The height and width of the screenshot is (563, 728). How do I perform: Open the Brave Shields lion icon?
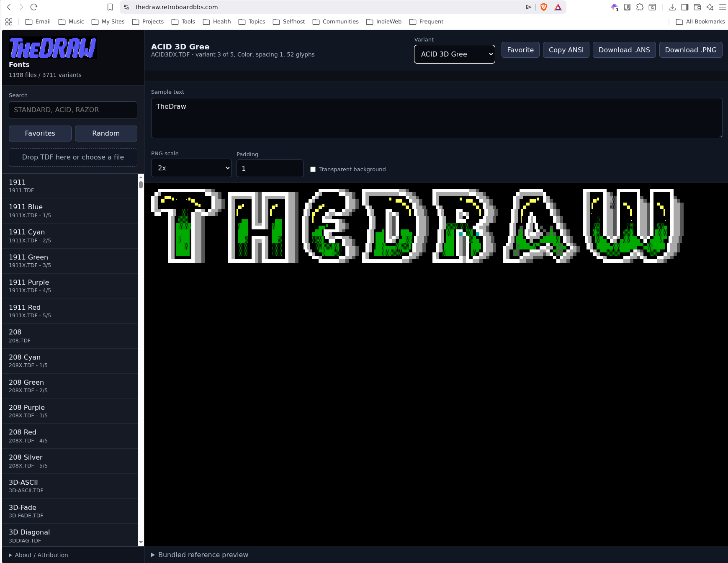[544, 7]
